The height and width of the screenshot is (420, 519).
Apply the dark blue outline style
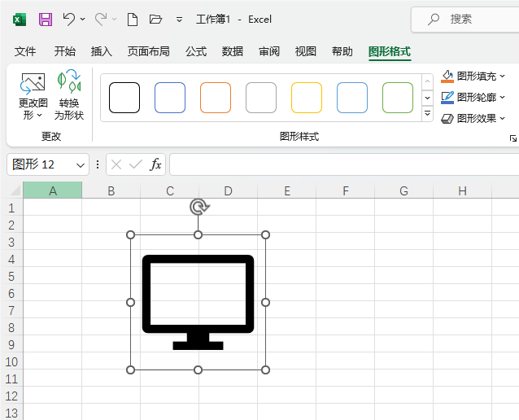170,98
